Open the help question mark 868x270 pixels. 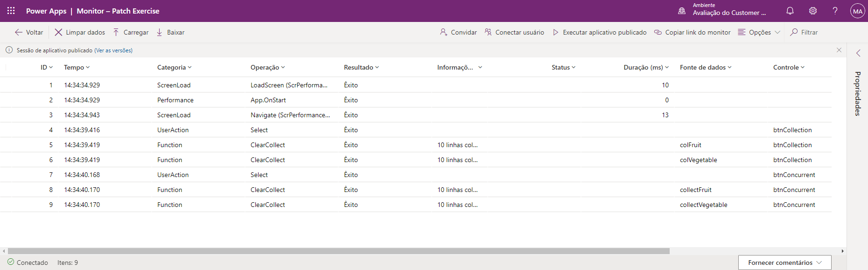pos(835,11)
